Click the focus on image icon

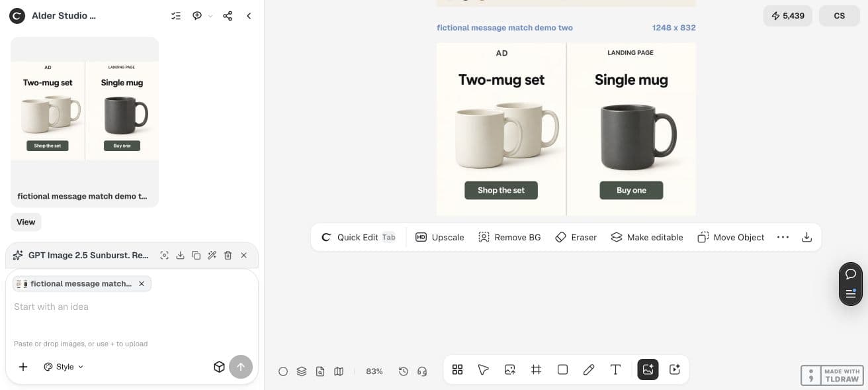[164, 255]
